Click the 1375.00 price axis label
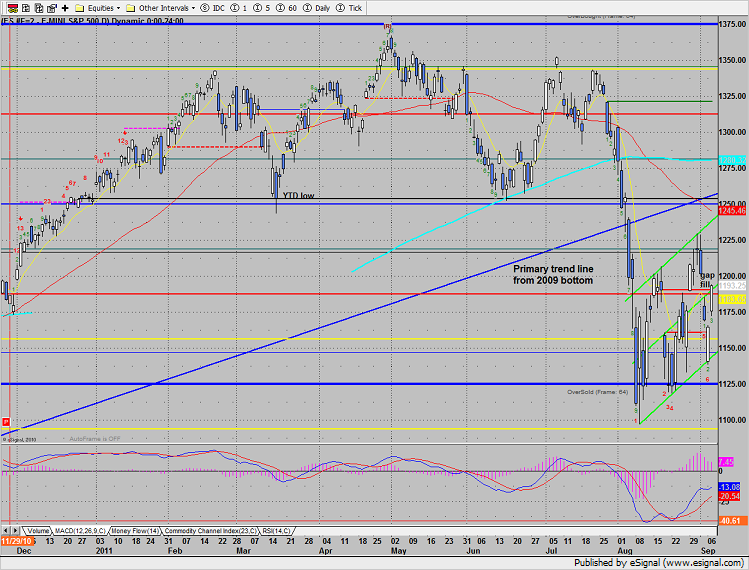Image resolution: width=749 pixels, height=570 pixels. point(732,24)
